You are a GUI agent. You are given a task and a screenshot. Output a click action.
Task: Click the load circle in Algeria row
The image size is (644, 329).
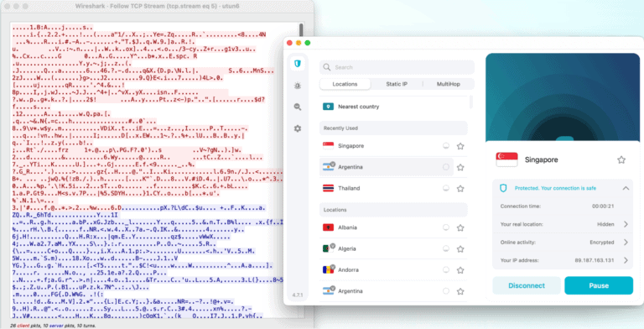(445, 248)
